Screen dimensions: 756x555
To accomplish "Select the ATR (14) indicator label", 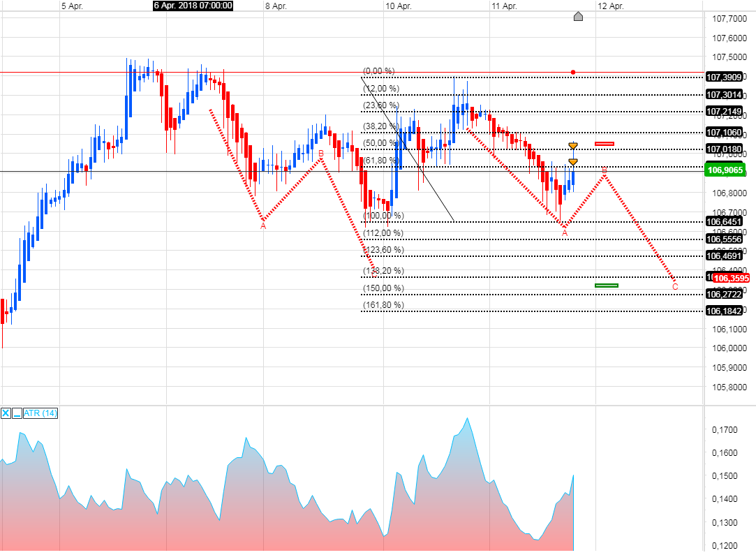I will pyautogui.click(x=38, y=413).
